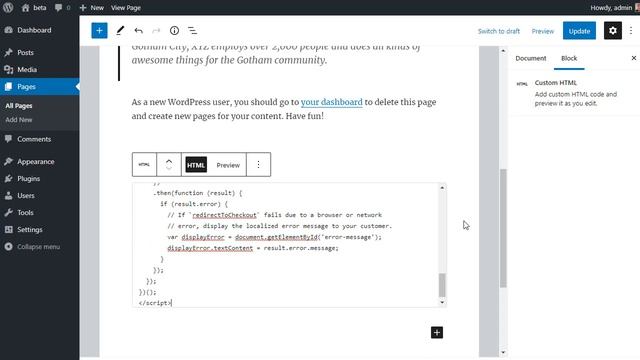Click into the HTML code textarea
Screen dimensions: 640x360
click(286, 245)
